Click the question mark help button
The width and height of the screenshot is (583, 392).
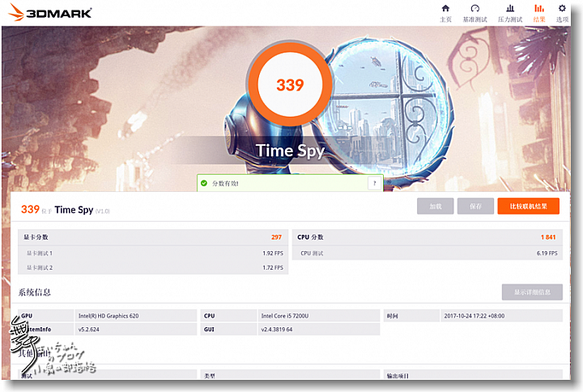point(374,183)
